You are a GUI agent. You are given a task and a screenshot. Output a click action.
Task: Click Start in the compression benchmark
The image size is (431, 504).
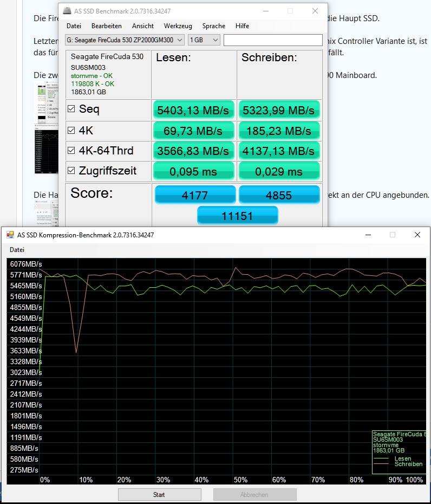160,494
